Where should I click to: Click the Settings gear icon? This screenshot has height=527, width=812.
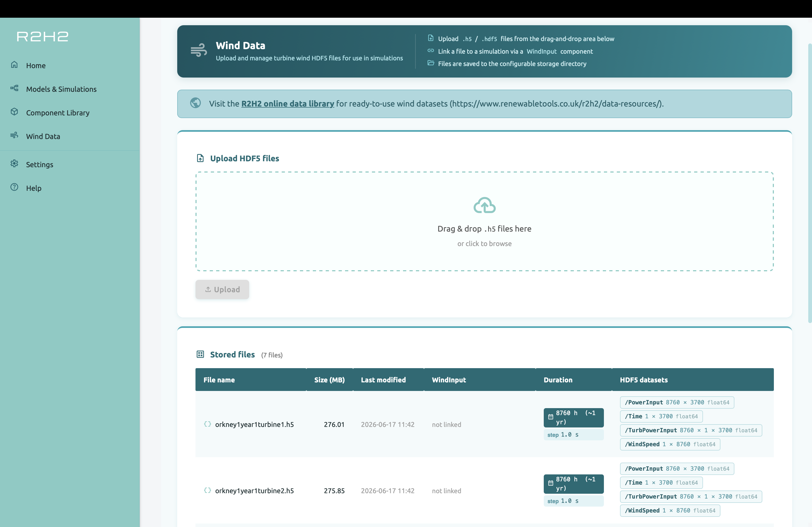(x=14, y=164)
